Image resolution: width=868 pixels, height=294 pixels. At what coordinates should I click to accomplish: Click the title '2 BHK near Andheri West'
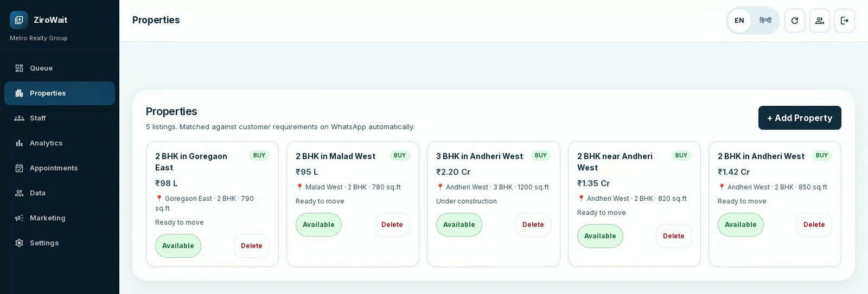click(x=615, y=162)
